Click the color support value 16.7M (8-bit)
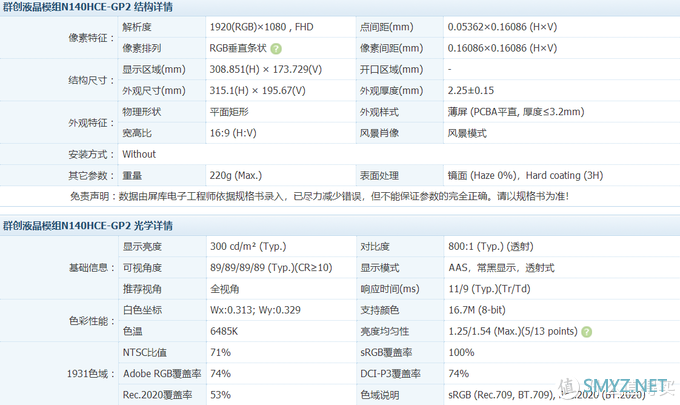680x405 pixels. pos(477,310)
